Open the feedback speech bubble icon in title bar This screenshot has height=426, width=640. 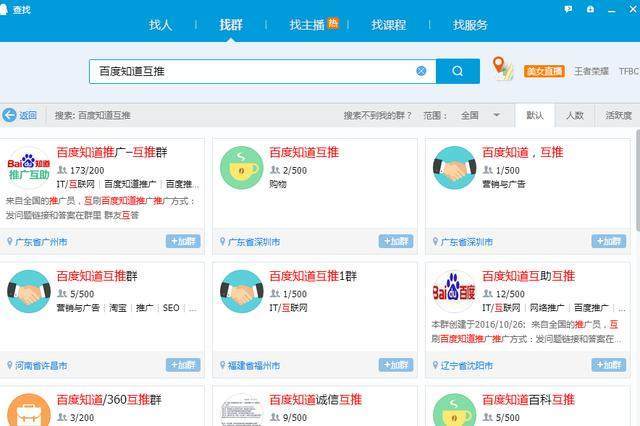(x=568, y=9)
